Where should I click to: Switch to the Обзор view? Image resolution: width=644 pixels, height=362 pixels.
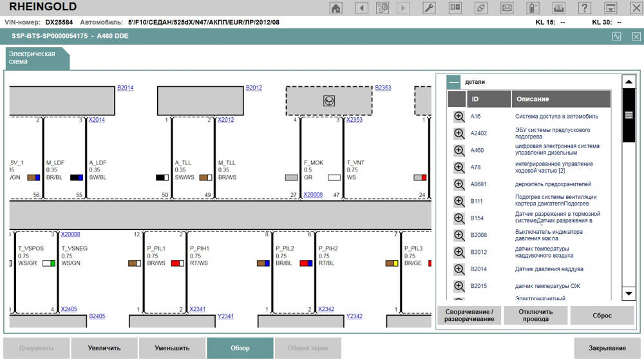pyautogui.click(x=240, y=348)
